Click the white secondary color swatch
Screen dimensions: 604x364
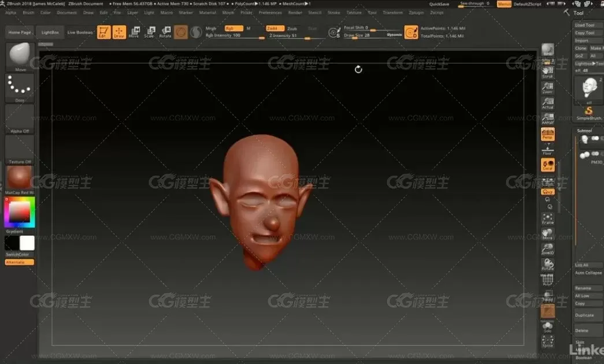[27, 243]
